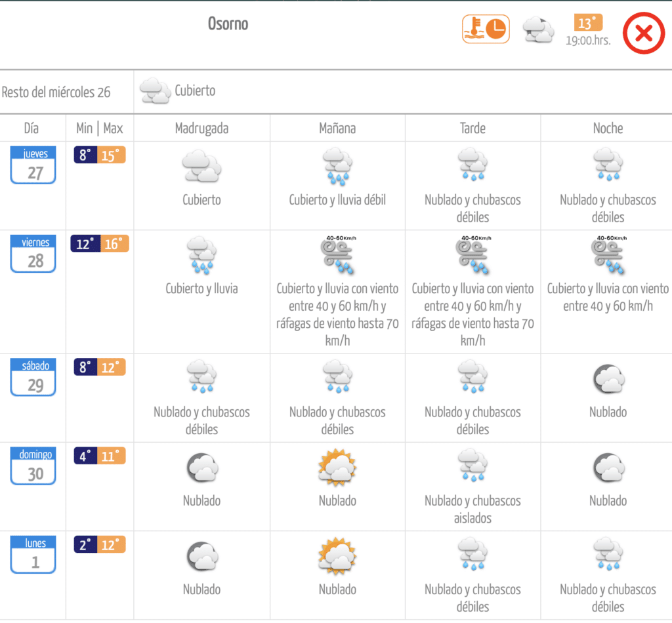The image size is (672, 623).
Task: Click the Cubierto icon for rest of miércoles
Action: (156, 90)
